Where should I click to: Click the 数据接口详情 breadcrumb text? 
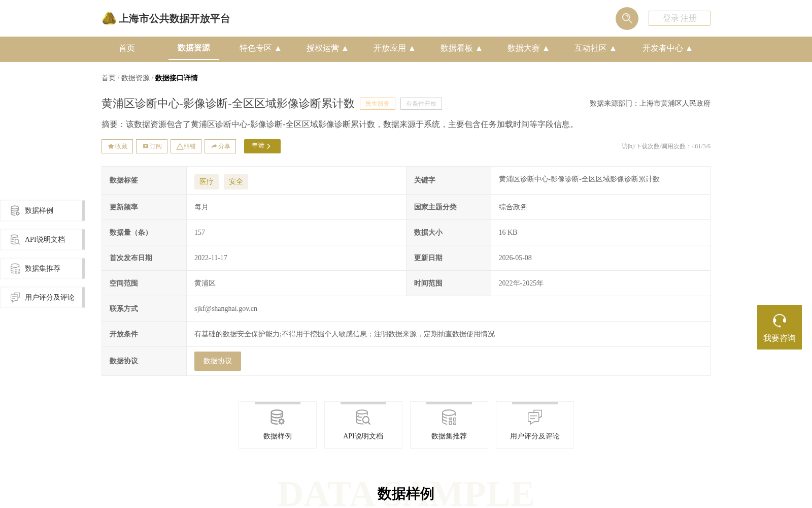(x=177, y=78)
